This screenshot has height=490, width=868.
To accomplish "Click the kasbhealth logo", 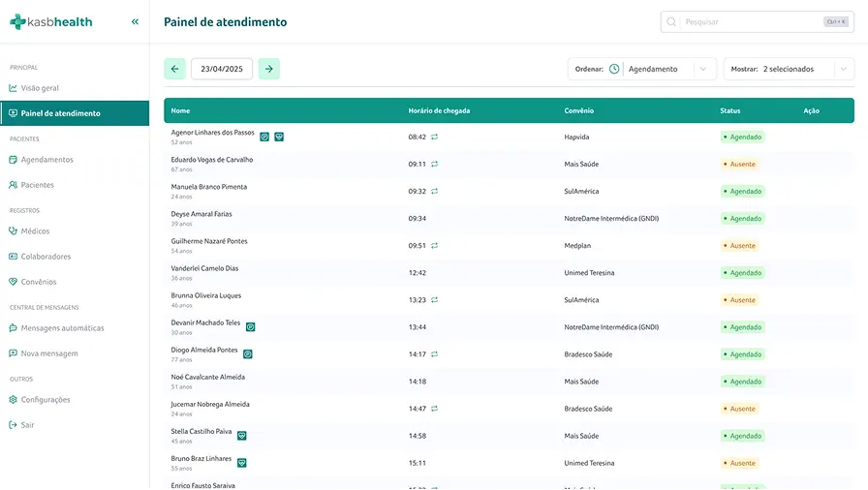I will (x=50, y=21).
